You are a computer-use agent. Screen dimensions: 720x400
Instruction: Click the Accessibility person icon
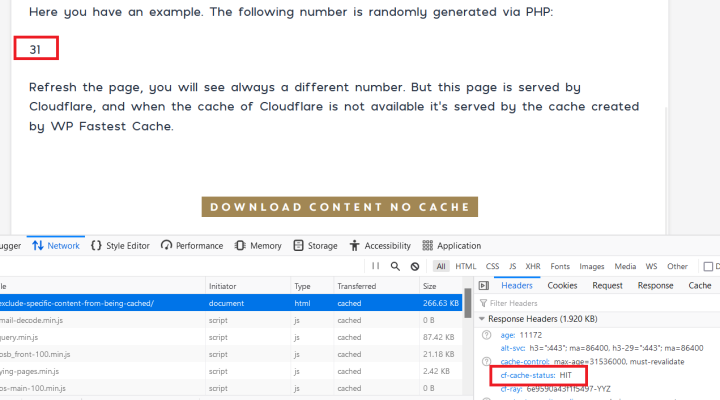click(x=354, y=246)
